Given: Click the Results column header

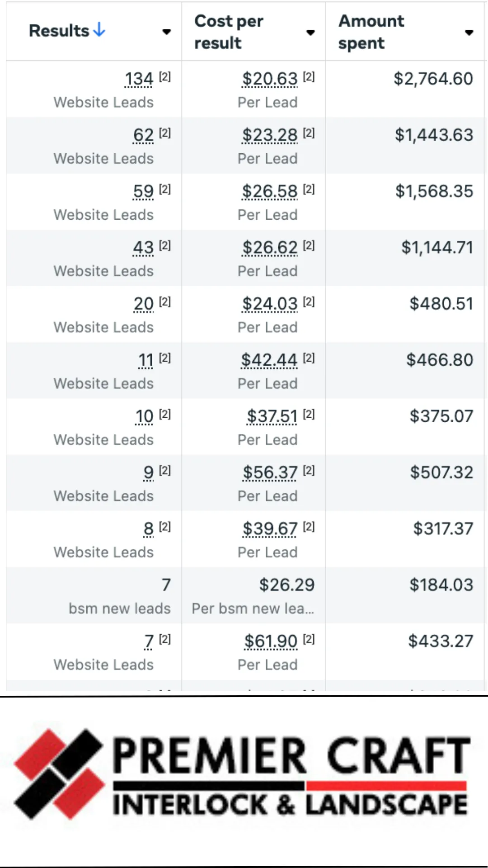Looking at the screenshot, I should (x=59, y=31).
